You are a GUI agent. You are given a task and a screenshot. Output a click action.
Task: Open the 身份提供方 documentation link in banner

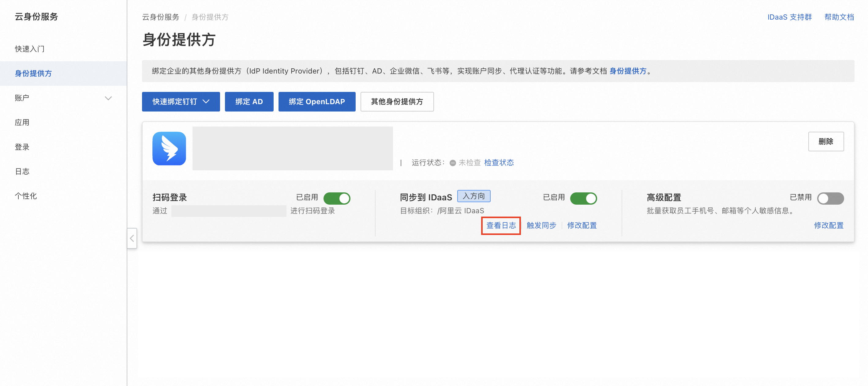628,71
